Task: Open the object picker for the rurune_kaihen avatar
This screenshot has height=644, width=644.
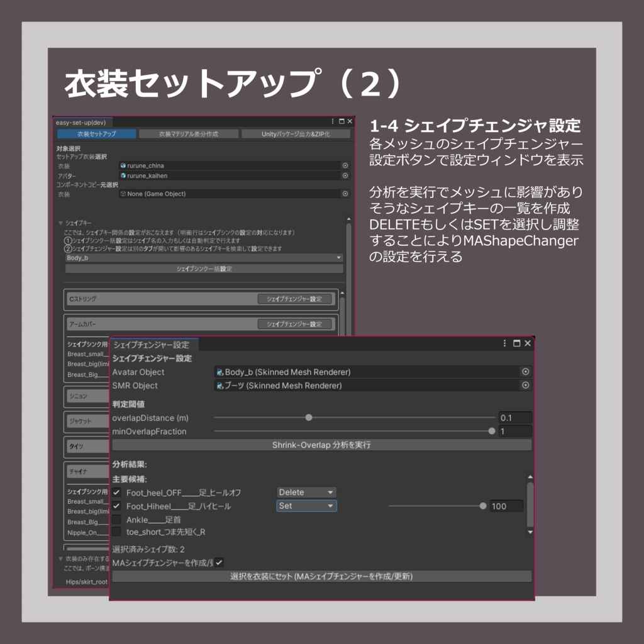Action: [345, 176]
